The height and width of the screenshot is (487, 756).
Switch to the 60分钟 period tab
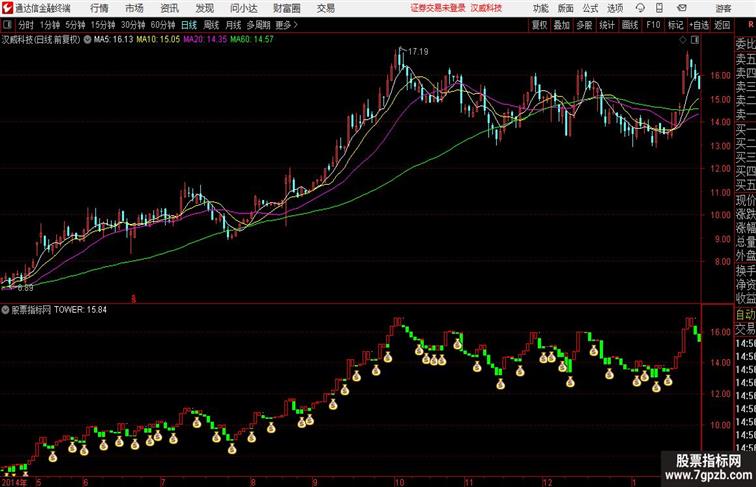(163, 25)
